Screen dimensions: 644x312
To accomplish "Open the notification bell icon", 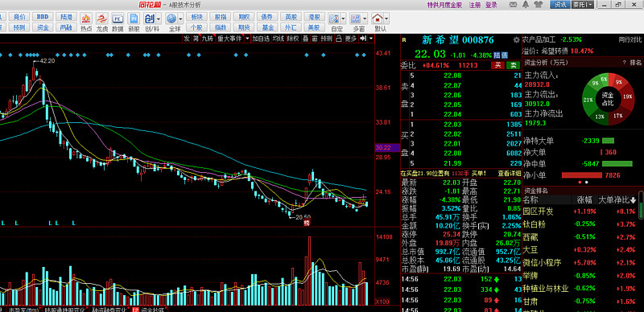I will [x=526, y=5].
